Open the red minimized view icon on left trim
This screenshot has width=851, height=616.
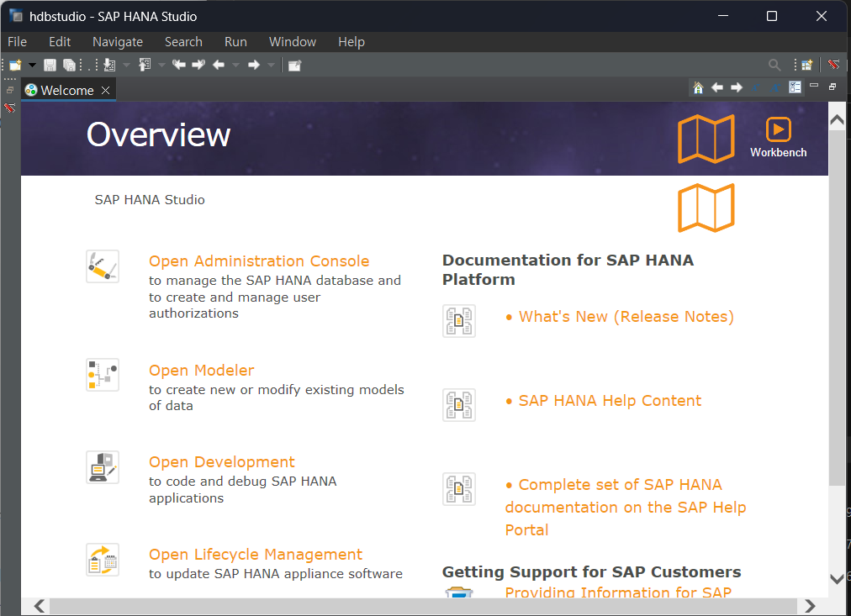click(10, 108)
